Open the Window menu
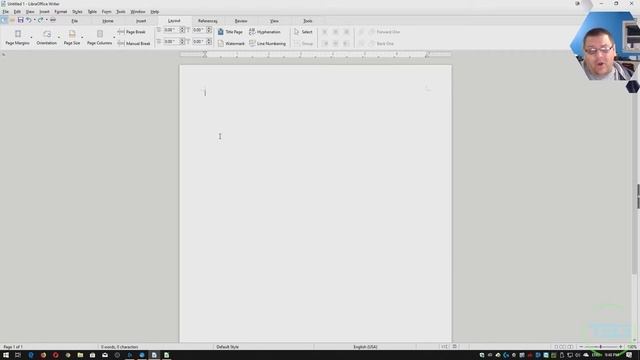The width and height of the screenshot is (640, 360). click(x=138, y=12)
